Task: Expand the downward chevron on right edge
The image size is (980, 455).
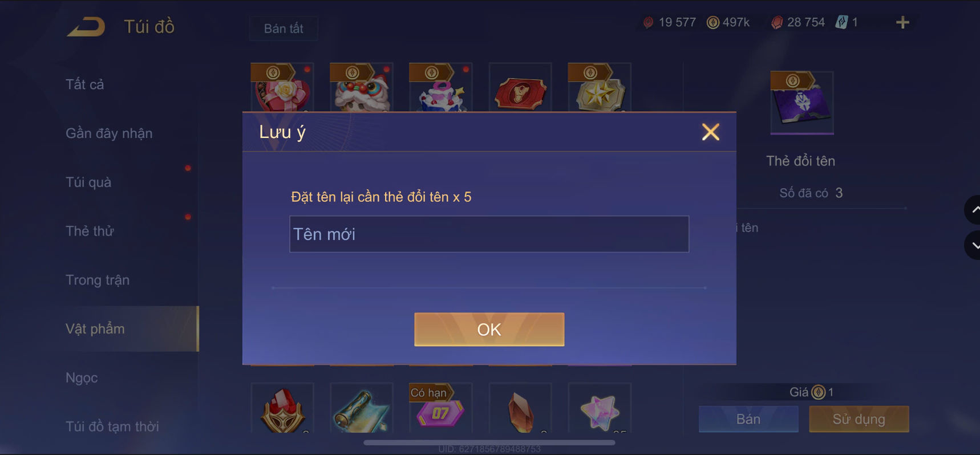Action: (x=973, y=245)
